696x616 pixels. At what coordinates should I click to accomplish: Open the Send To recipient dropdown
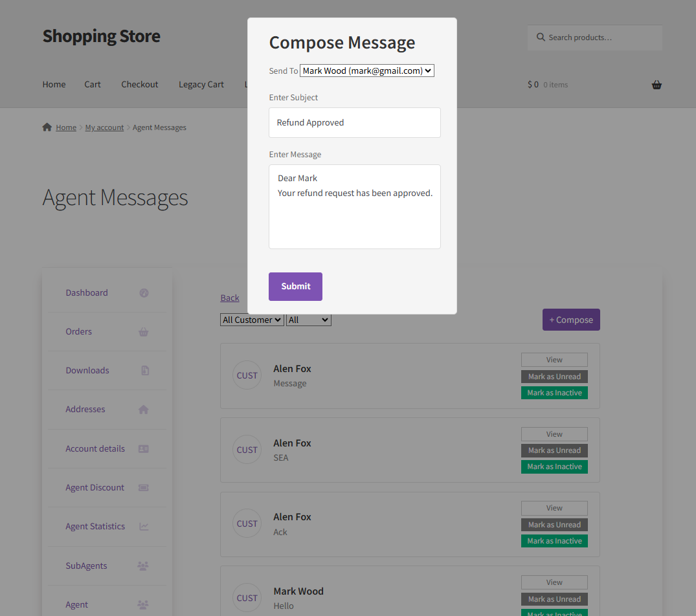tap(367, 71)
